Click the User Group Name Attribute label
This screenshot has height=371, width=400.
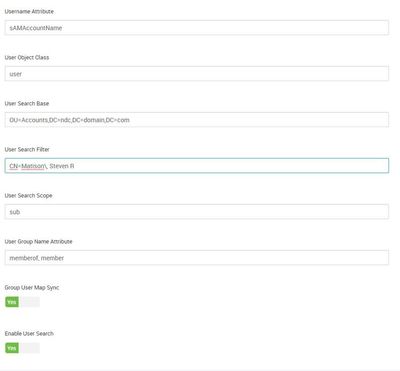pos(38,241)
